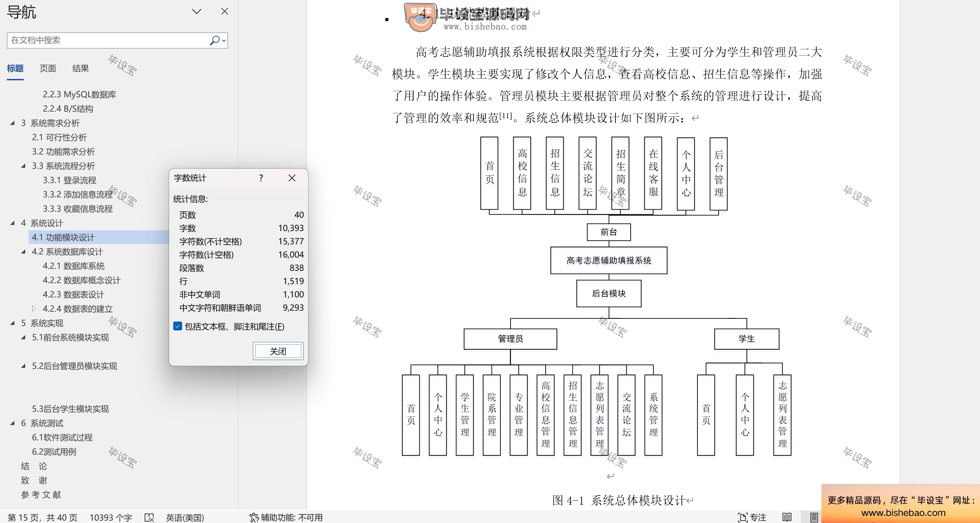This screenshot has height=523, width=980.
Task: Go to heading 6.1软件测试过程
Action: tap(62, 437)
